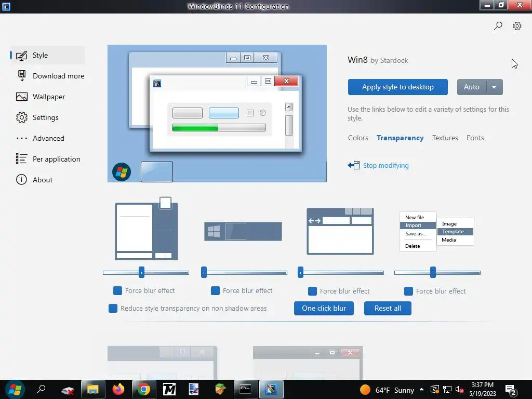Open the Windows Start orb on taskbar
Image resolution: width=532 pixels, height=399 pixels.
[x=15, y=390]
